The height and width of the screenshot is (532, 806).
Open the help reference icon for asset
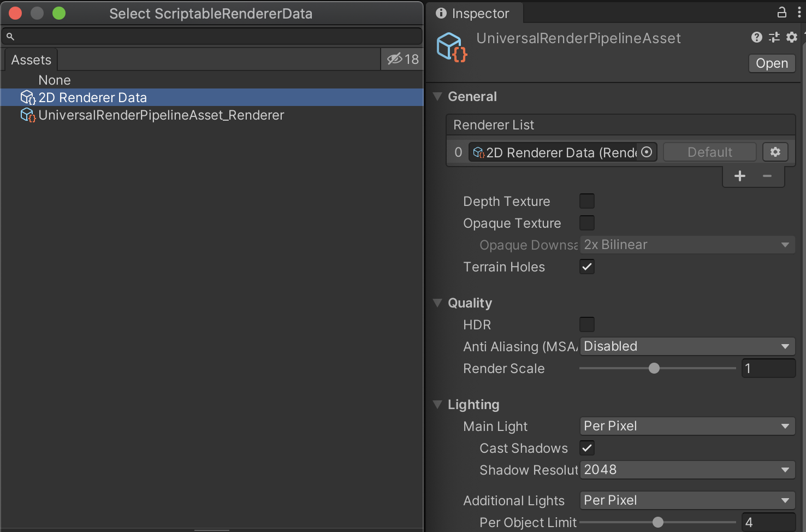tap(756, 37)
